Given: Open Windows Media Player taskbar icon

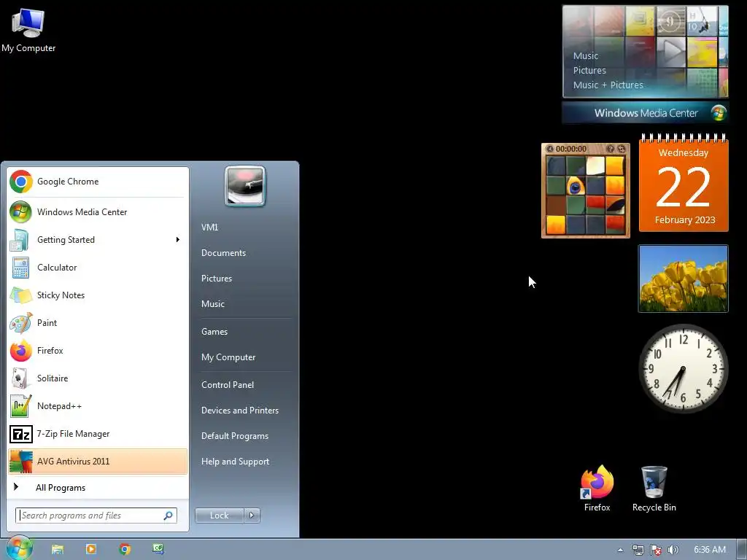Looking at the screenshot, I should [x=91, y=550].
